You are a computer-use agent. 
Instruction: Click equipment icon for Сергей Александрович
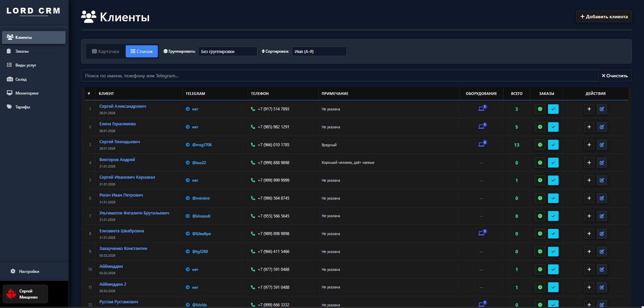[x=482, y=109]
